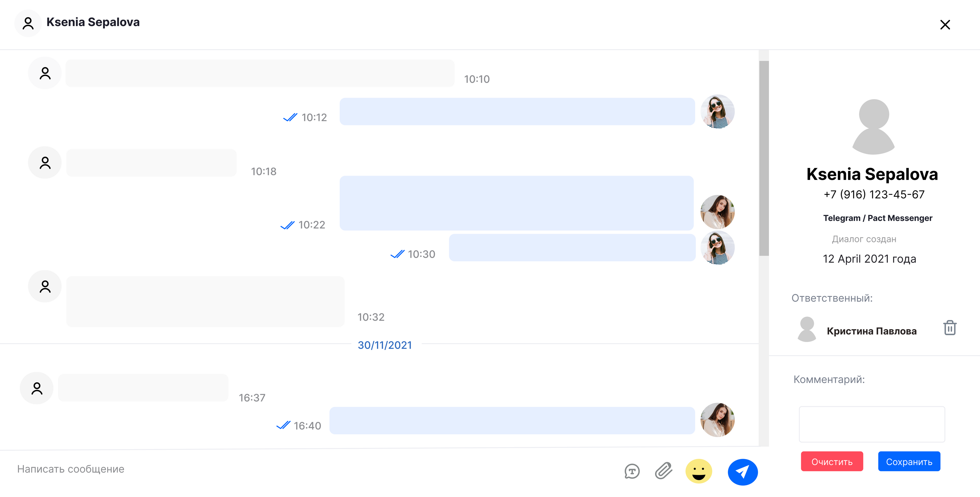Delete responsible person with trash icon
980x497 pixels.
[950, 328]
